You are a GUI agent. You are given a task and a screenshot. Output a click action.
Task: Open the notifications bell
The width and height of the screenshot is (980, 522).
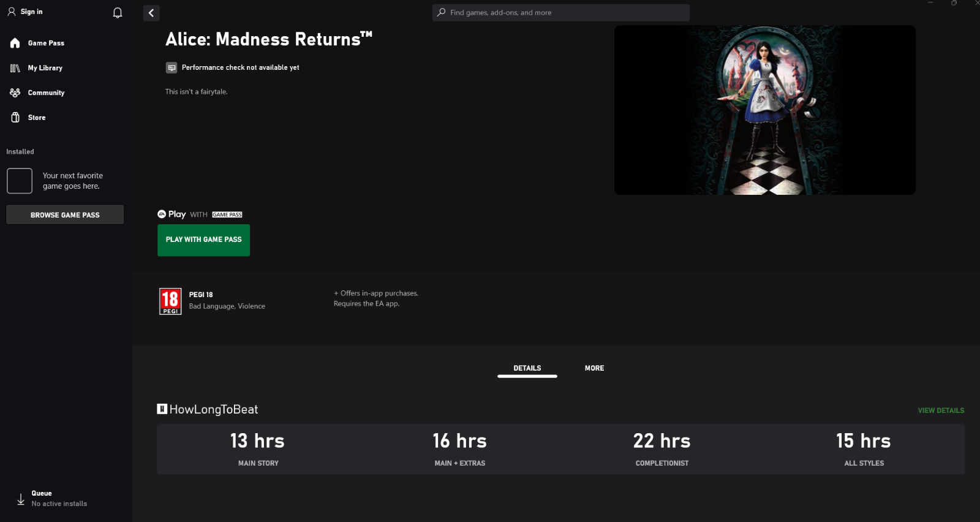pos(118,12)
